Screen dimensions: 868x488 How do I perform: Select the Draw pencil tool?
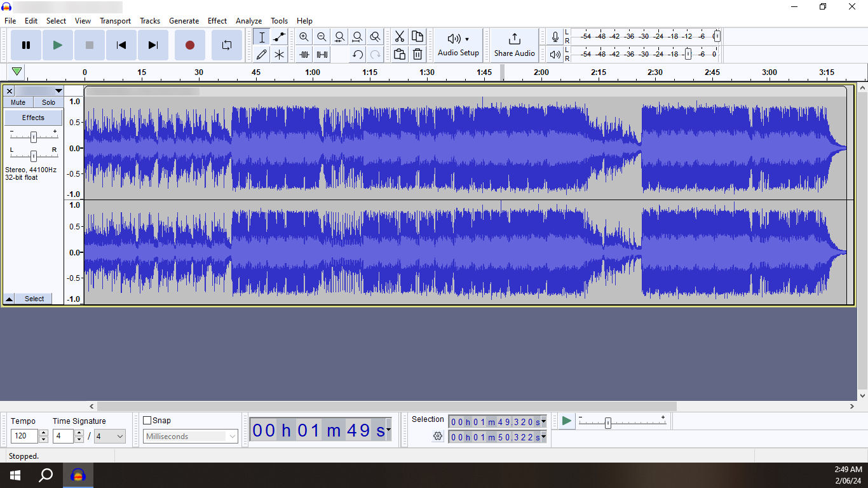click(x=261, y=55)
